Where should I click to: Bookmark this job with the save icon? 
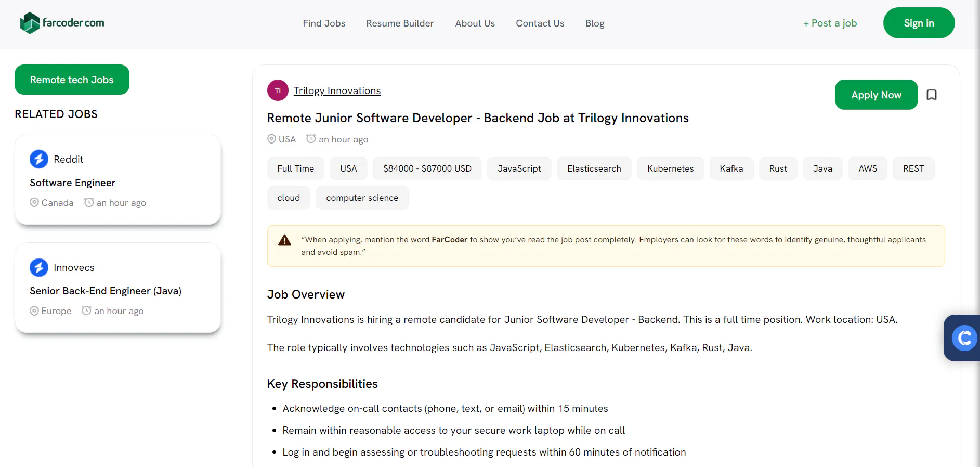[932, 95]
